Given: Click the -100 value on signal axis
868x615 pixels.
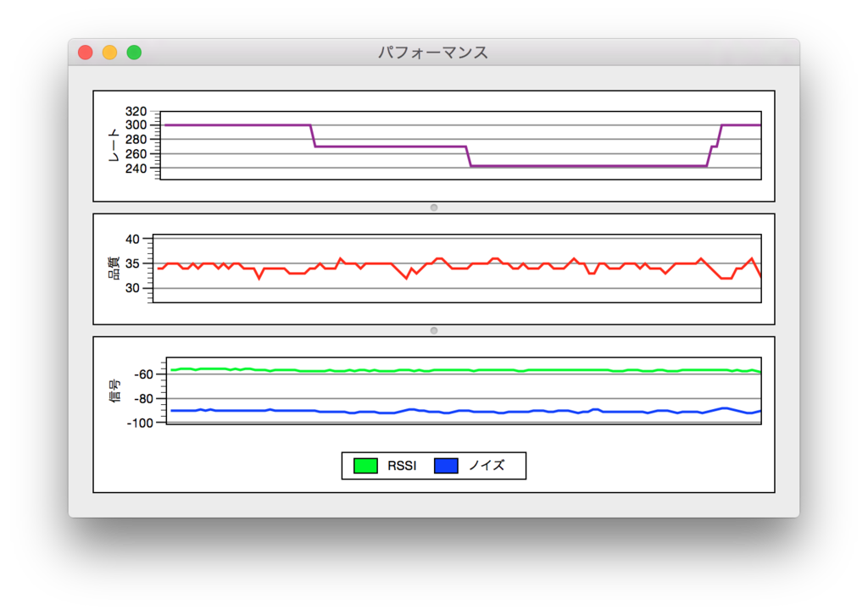Looking at the screenshot, I should [140, 423].
